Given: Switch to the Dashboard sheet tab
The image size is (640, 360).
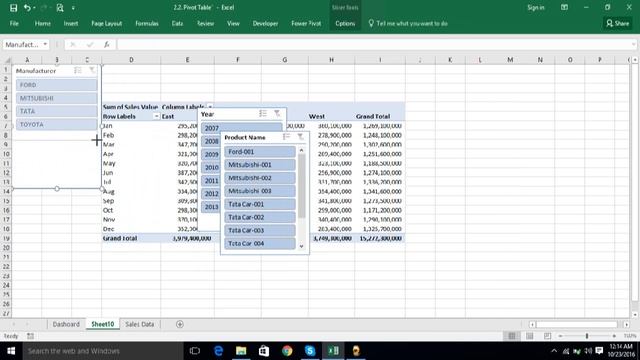Looking at the screenshot, I should 66,324.
